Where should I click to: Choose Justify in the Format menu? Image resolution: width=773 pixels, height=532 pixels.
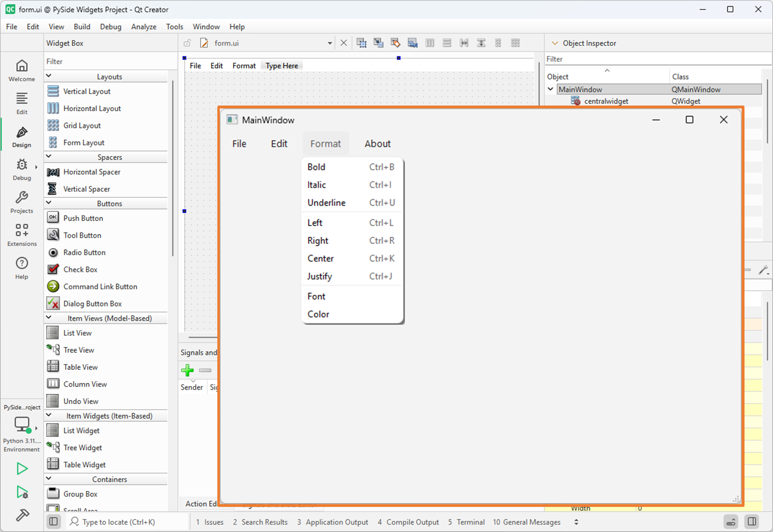tap(352, 276)
